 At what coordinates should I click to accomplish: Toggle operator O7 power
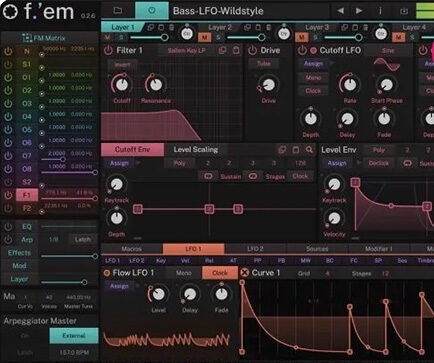[x=8, y=156]
